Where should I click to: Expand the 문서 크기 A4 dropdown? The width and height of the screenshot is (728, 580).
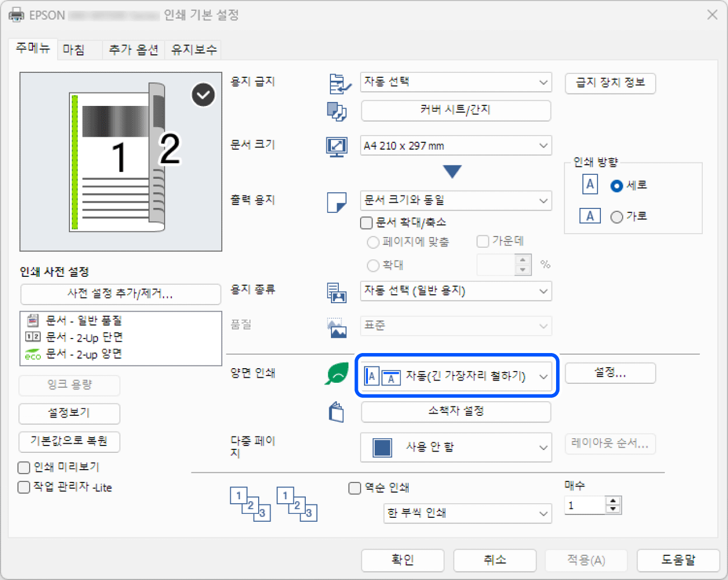click(456, 146)
